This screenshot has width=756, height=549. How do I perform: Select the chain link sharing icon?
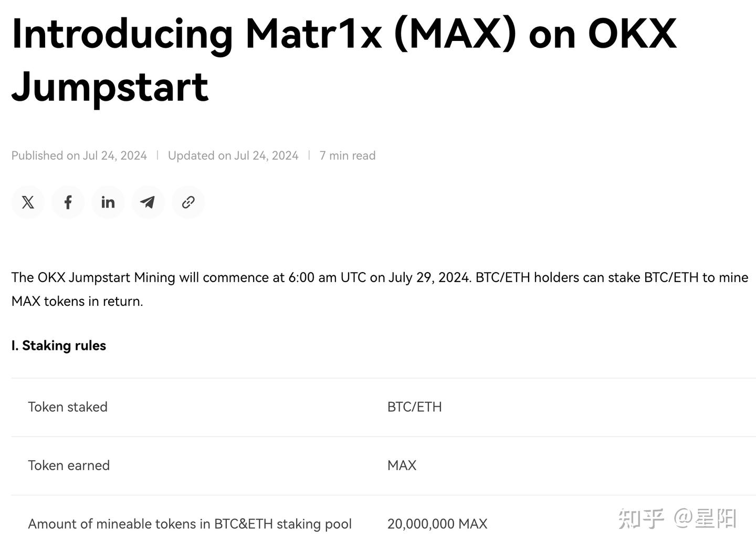click(188, 202)
